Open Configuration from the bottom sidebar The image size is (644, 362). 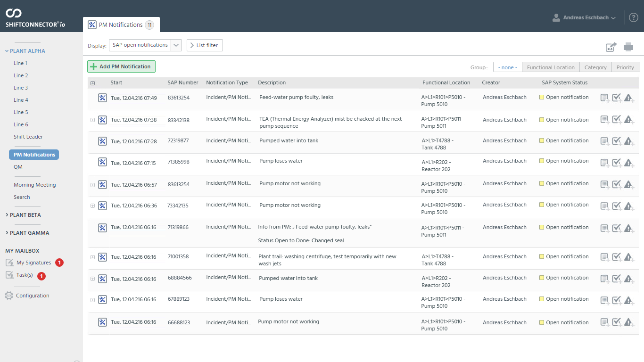(x=33, y=296)
